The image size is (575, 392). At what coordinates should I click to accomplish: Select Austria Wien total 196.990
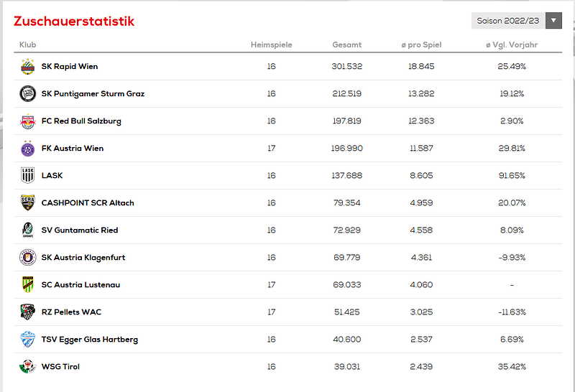pos(347,149)
